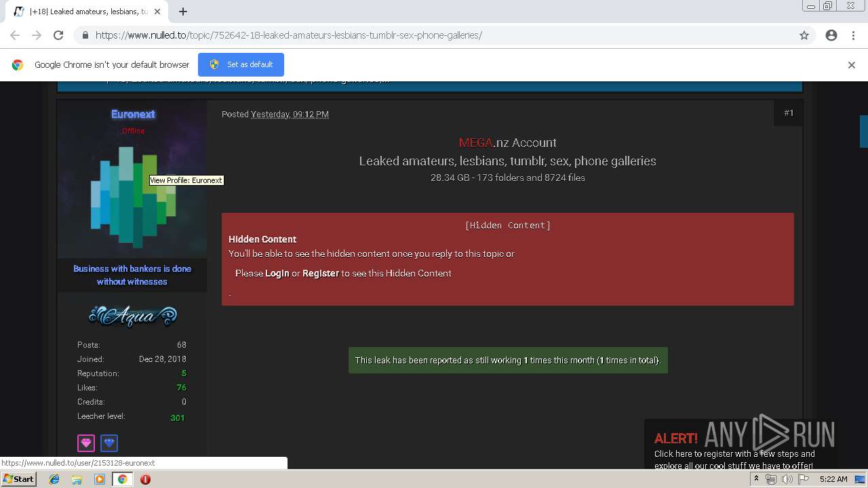Click the red Opera taskbar icon
868x488 pixels.
click(x=145, y=479)
